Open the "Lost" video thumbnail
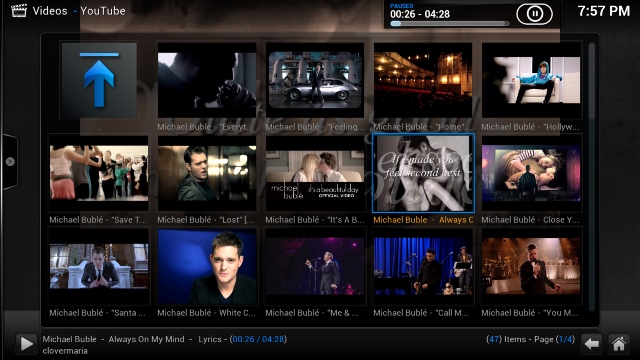The width and height of the screenshot is (640, 360). 207,173
